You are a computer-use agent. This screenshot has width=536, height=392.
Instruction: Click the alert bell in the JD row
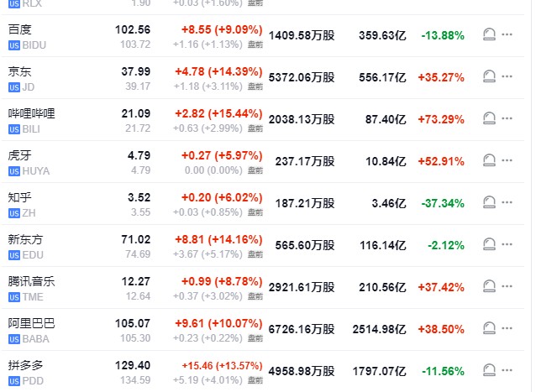pos(489,76)
